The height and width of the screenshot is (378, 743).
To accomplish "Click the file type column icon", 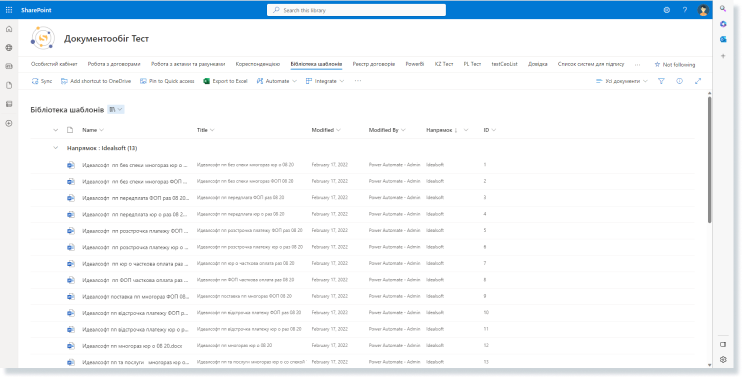I will (x=70, y=130).
